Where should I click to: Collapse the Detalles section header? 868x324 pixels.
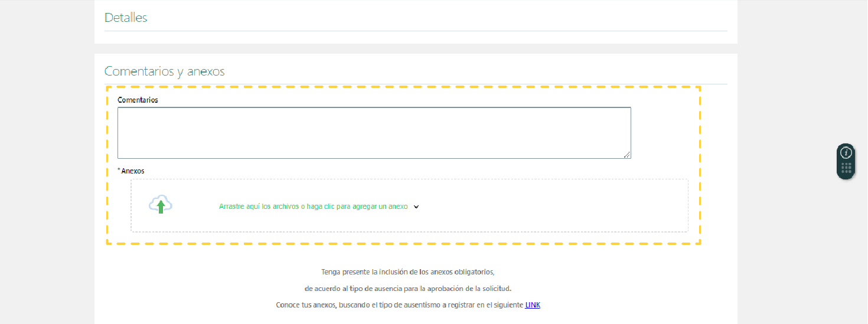coord(126,18)
